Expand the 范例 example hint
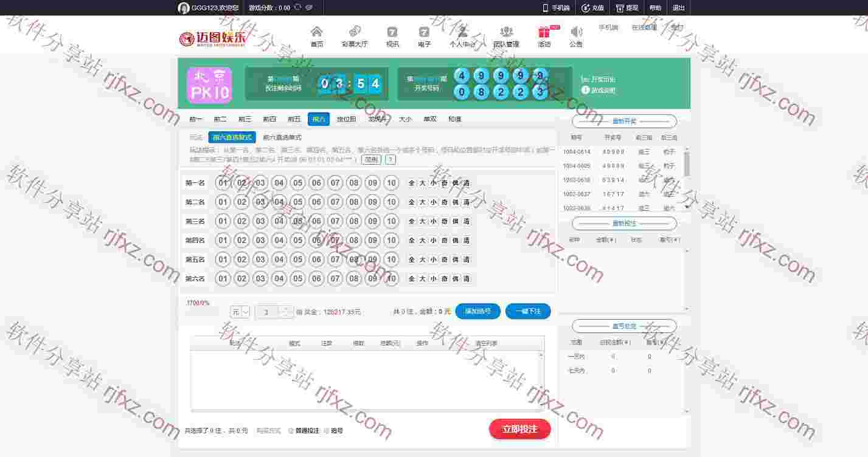Viewport: 868px width, 457px height. coord(371,159)
